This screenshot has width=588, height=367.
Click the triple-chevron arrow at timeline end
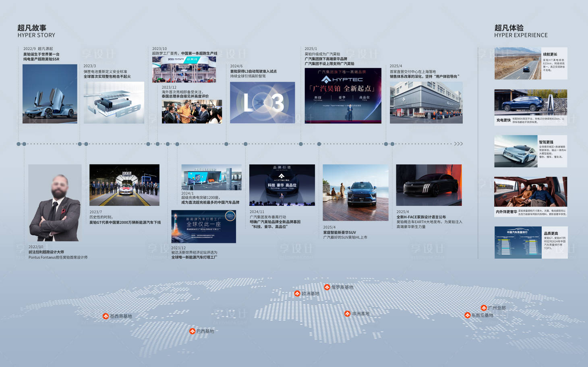coord(458,144)
